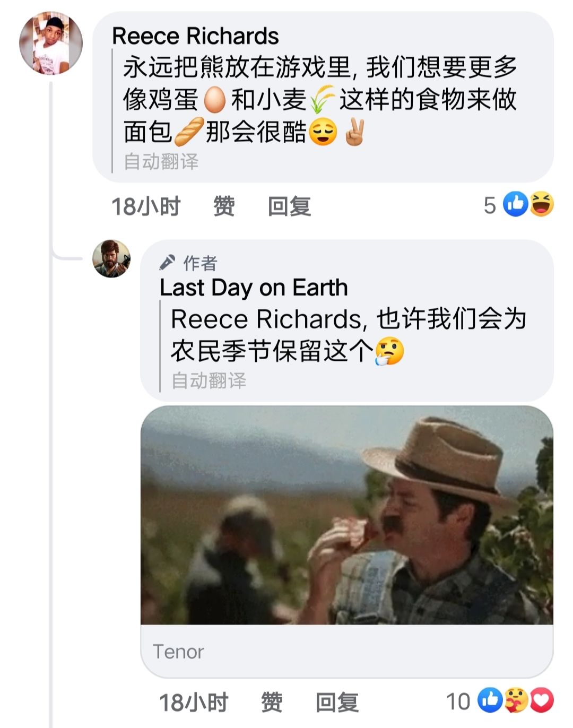Open Reece Richards' profile picture

(x=51, y=44)
